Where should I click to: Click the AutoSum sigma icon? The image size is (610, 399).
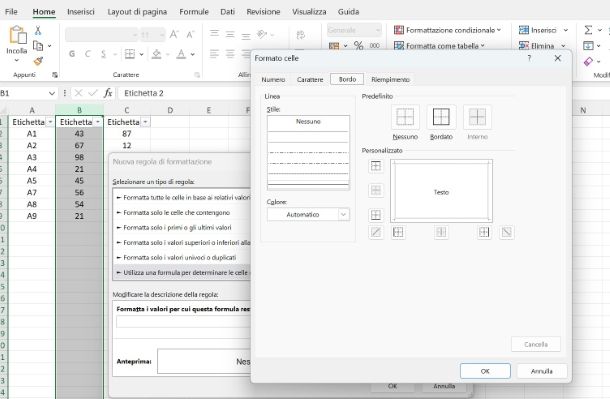click(588, 30)
